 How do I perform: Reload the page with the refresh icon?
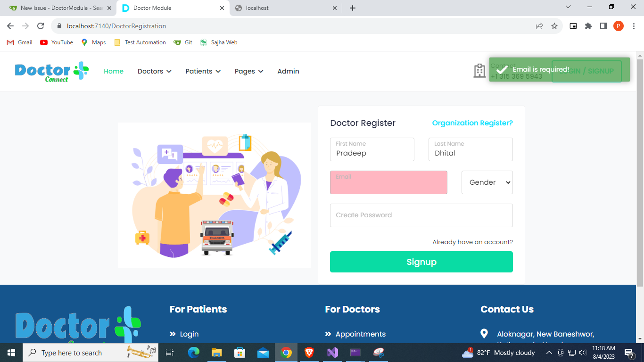tap(41, 26)
